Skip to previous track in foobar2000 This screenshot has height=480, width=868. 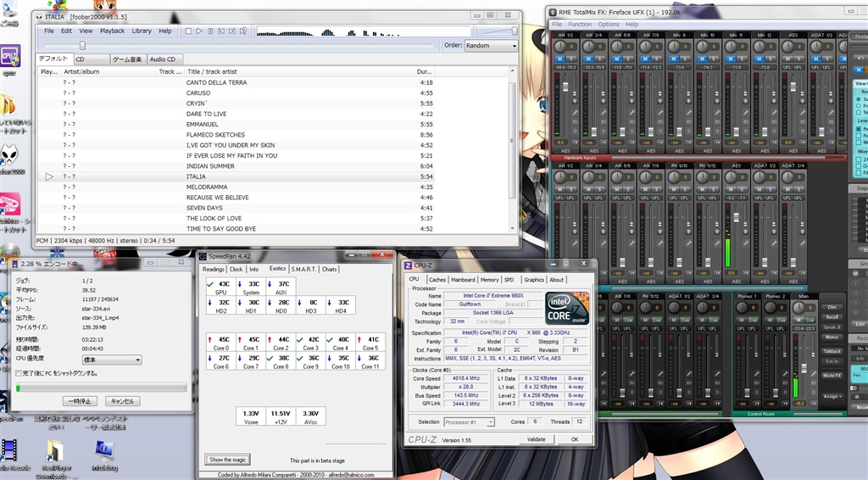[221, 31]
